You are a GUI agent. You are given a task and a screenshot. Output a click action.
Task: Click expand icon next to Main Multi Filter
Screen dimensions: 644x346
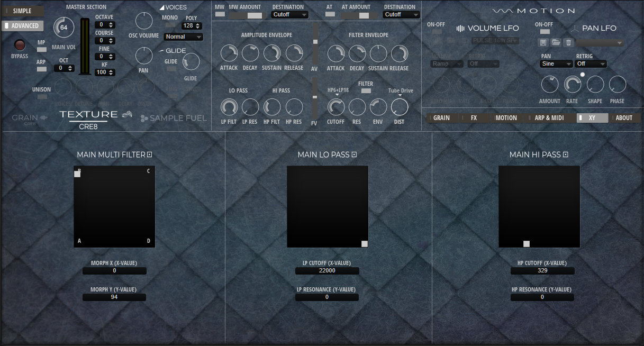tap(150, 154)
